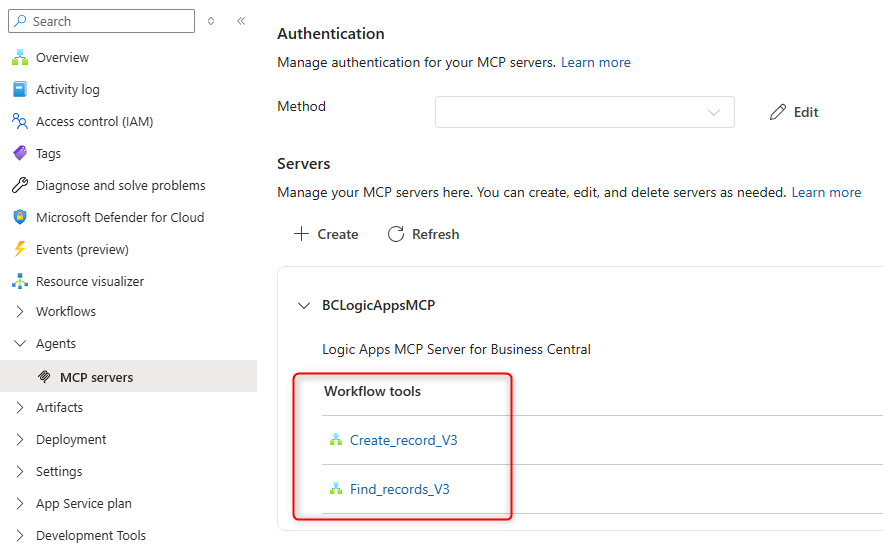Click the Microsoft Defender for Cloud shield icon

[20, 218]
